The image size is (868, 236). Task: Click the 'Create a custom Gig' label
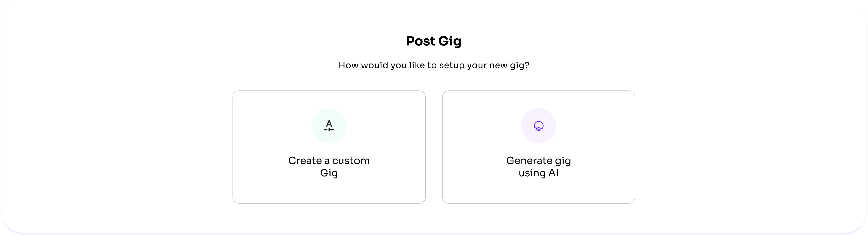[329, 167]
